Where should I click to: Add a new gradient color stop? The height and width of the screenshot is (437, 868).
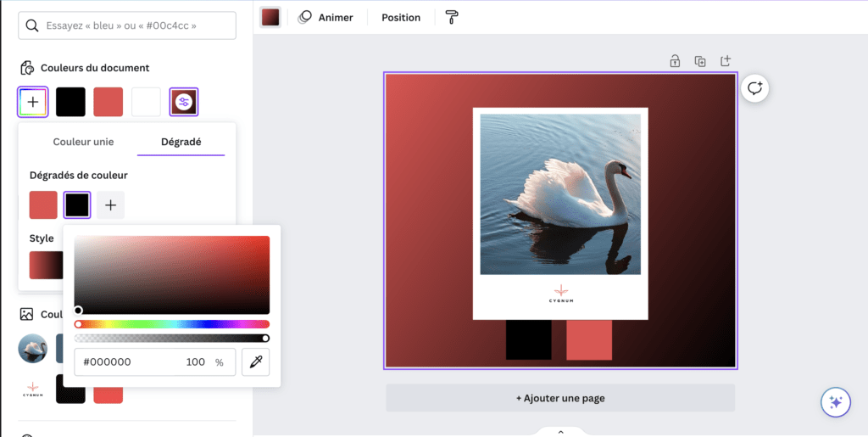[x=110, y=205]
